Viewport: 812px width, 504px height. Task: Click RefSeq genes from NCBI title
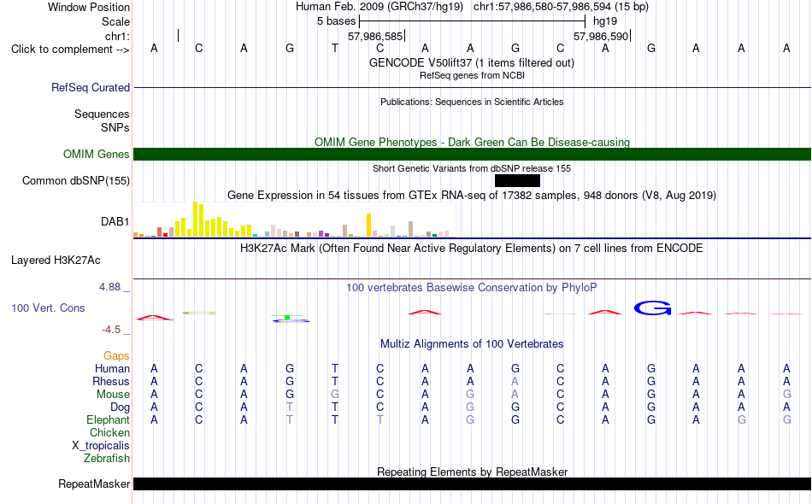click(x=473, y=75)
